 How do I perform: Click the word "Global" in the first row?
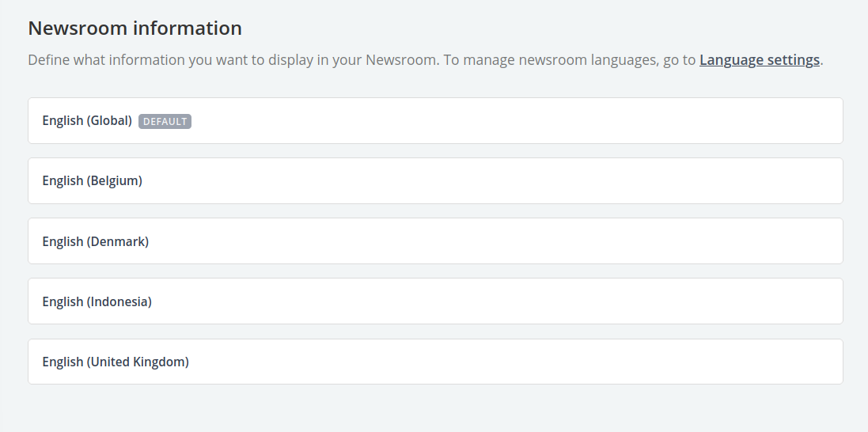point(109,121)
